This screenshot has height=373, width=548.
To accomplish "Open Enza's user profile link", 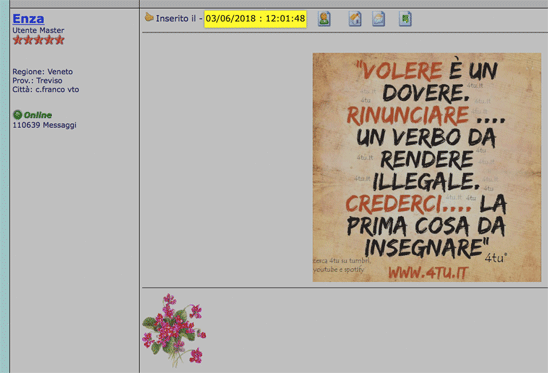I will pos(28,19).
